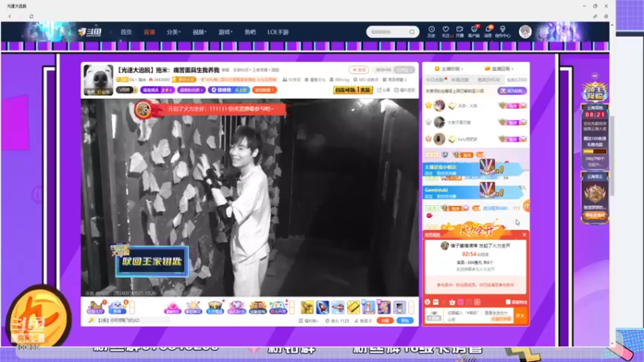Open the LOL手游 nav item

point(278,32)
